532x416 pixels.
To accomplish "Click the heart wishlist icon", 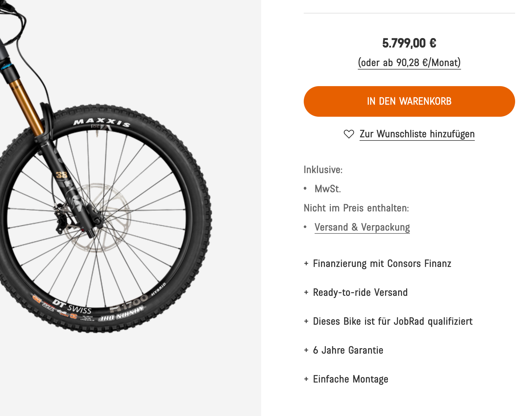I will click(349, 134).
